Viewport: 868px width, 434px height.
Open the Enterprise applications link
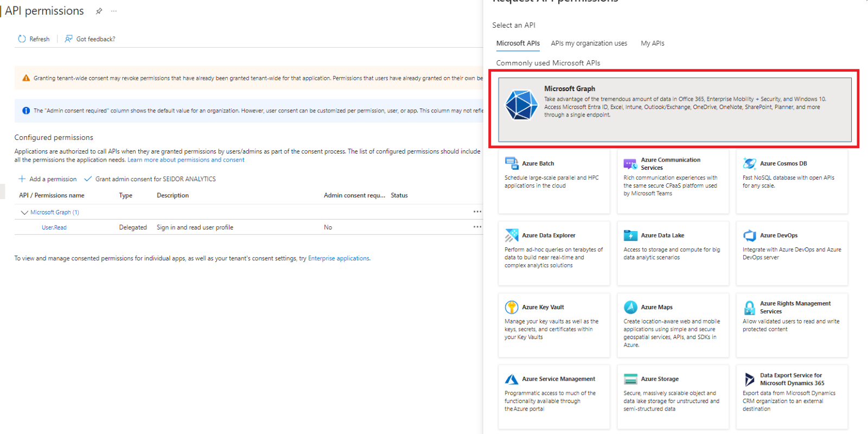pyautogui.click(x=339, y=259)
